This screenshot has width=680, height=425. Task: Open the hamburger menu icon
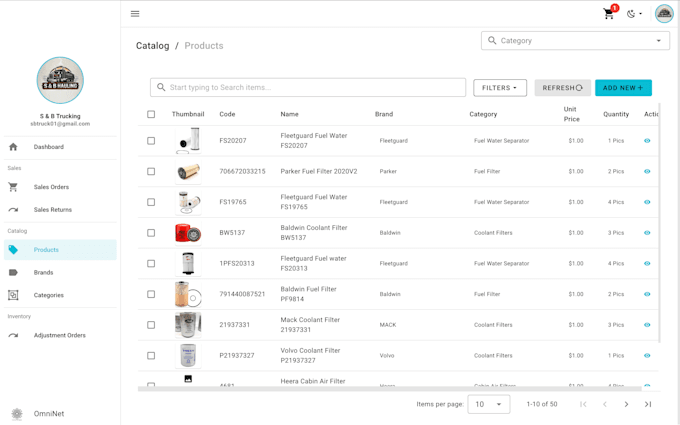click(135, 14)
